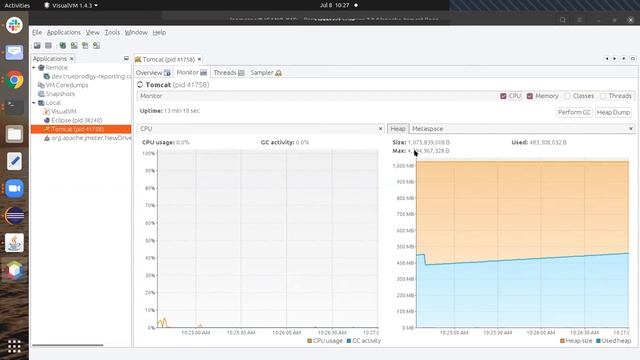Open the Applications menu
This screenshot has height=360, width=640.
(64, 32)
